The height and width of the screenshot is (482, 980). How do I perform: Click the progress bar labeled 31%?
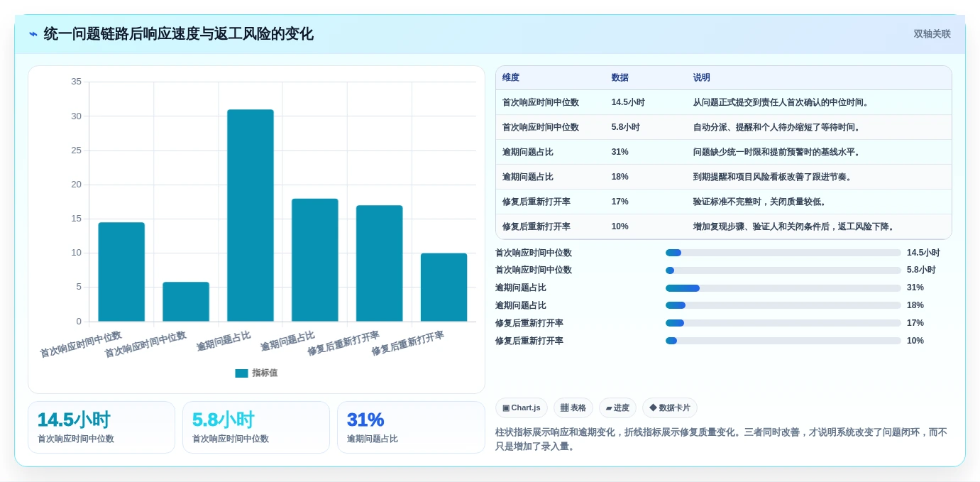click(783, 288)
